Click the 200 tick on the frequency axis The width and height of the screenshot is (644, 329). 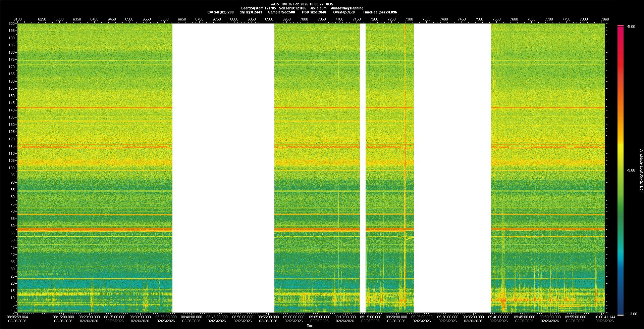tap(12, 24)
